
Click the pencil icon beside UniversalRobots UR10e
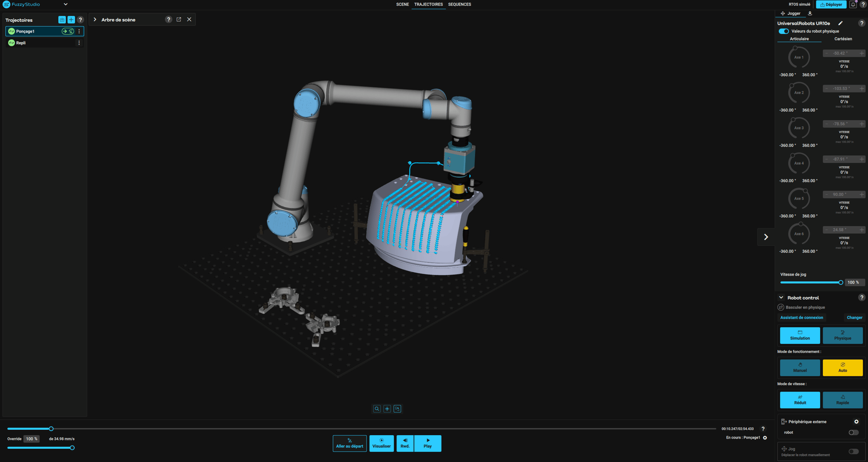841,23
